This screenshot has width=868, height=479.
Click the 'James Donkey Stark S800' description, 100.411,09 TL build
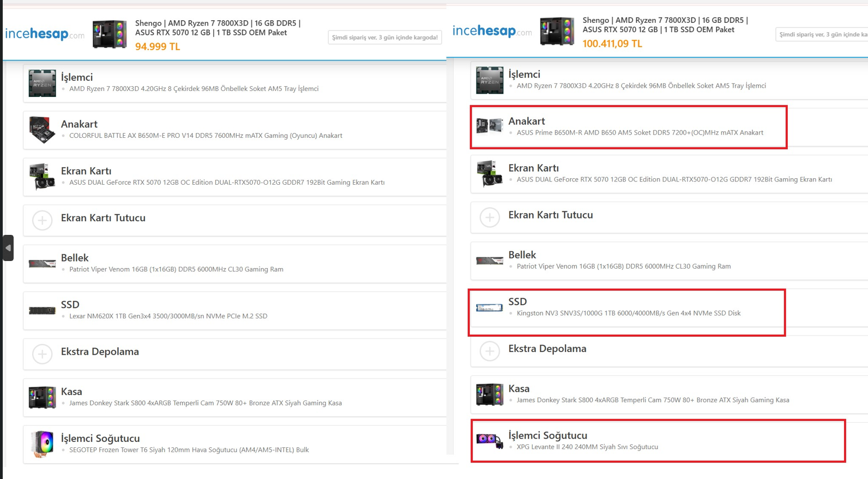653,400
